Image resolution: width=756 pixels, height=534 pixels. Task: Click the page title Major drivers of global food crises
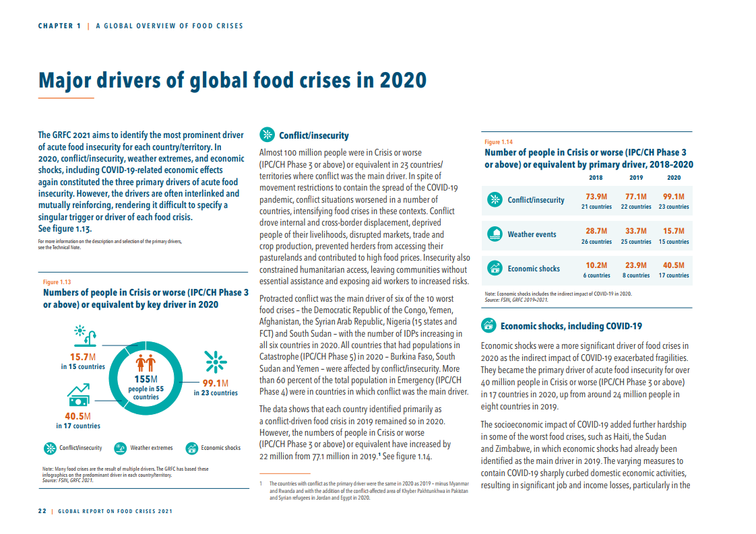click(232, 81)
